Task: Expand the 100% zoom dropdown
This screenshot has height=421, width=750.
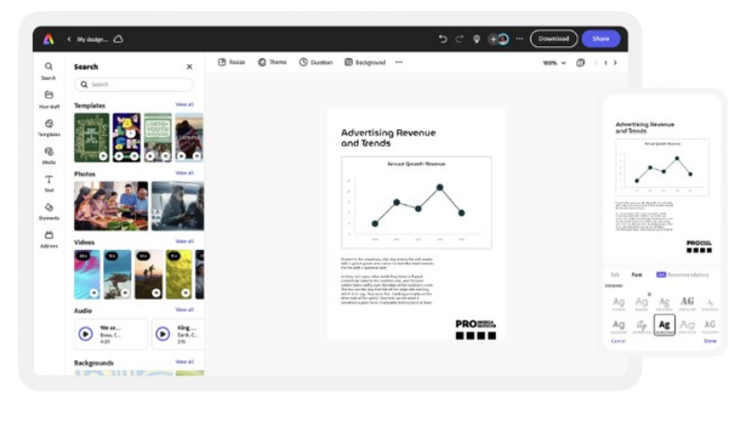Action: coord(554,63)
